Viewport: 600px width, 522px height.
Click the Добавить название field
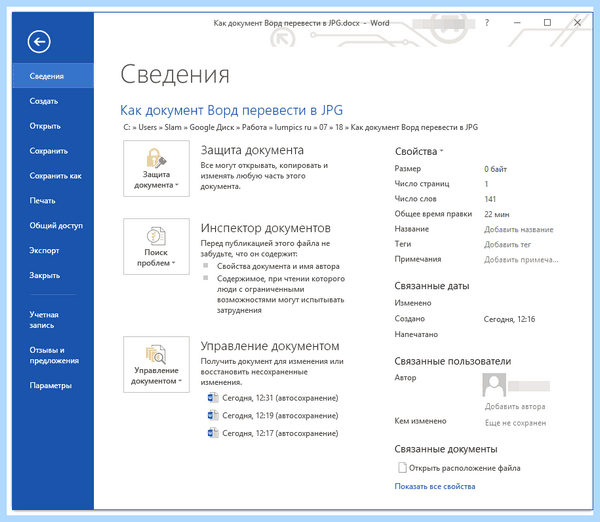pyautogui.click(x=518, y=229)
